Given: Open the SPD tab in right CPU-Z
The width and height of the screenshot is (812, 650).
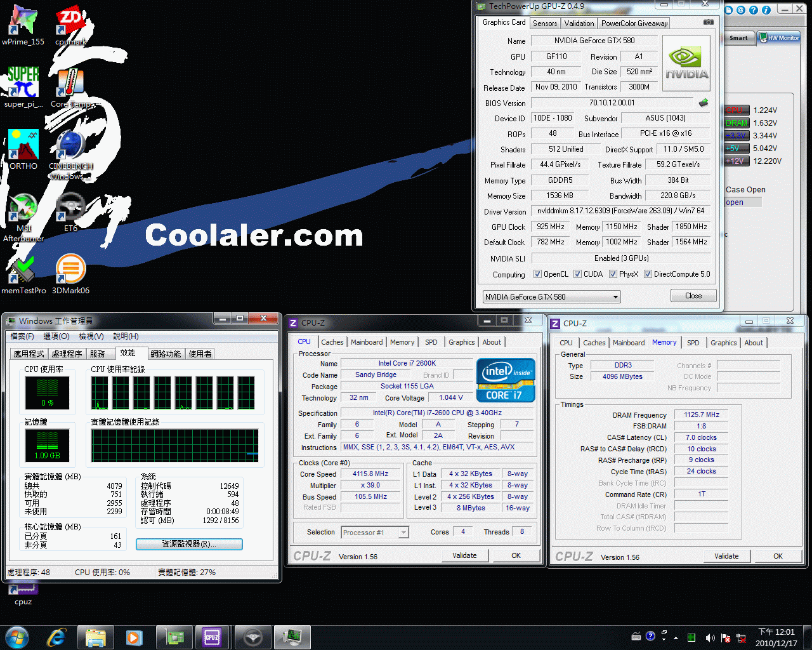Looking at the screenshot, I should tap(693, 343).
